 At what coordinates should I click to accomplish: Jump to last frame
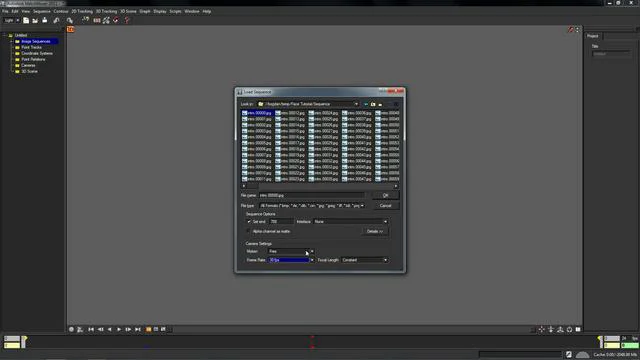click(138, 329)
